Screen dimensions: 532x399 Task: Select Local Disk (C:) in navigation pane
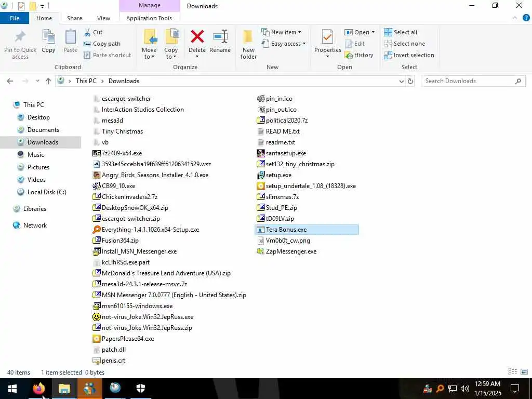click(47, 192)
